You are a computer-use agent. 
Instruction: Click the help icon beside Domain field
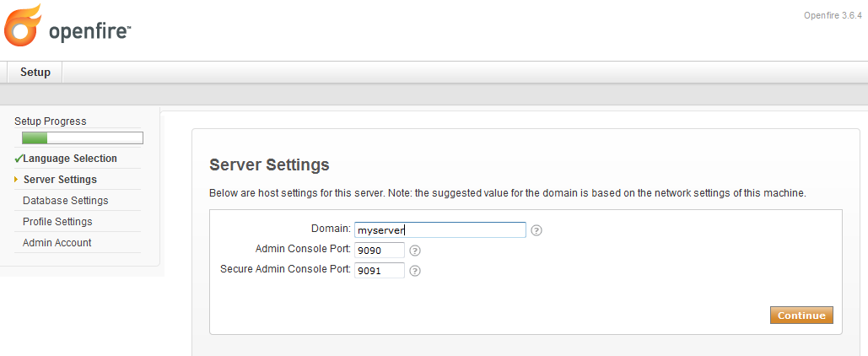(536, 229)
